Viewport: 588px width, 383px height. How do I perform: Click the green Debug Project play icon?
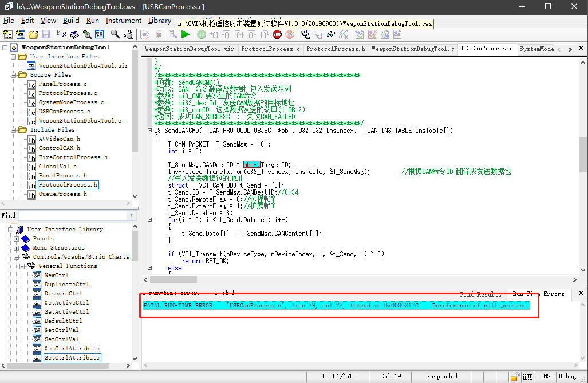pyautogui.click(x=186, y=34)
